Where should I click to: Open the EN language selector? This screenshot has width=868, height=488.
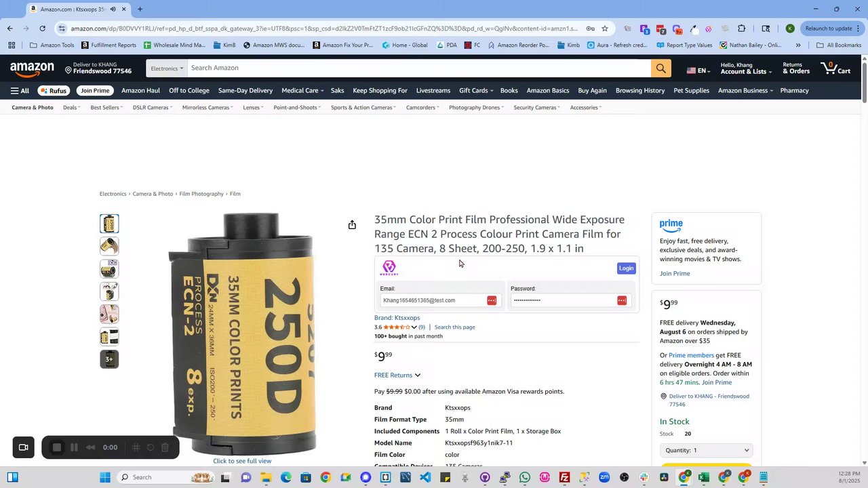coord(697,70)
